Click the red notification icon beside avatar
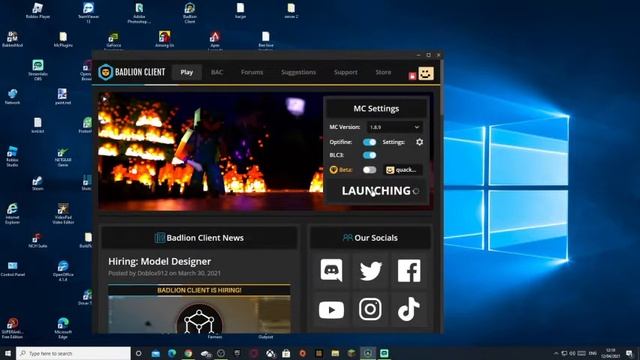Viewport: 640px width, 360px height. coord(412,76)
